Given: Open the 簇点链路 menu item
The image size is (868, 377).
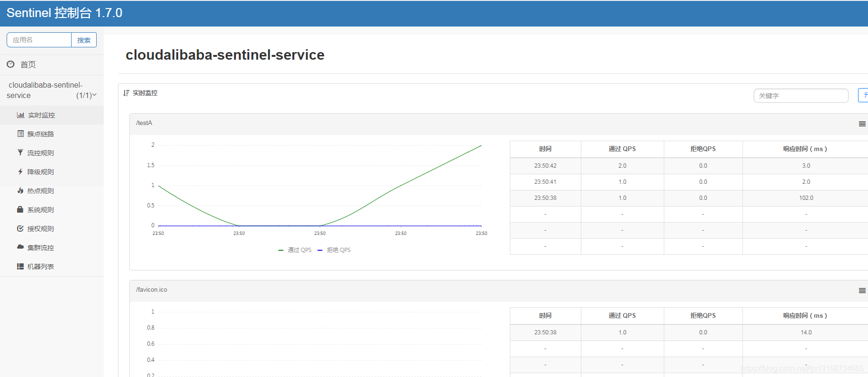Looking at the screenshot, I should pos(52,134).
